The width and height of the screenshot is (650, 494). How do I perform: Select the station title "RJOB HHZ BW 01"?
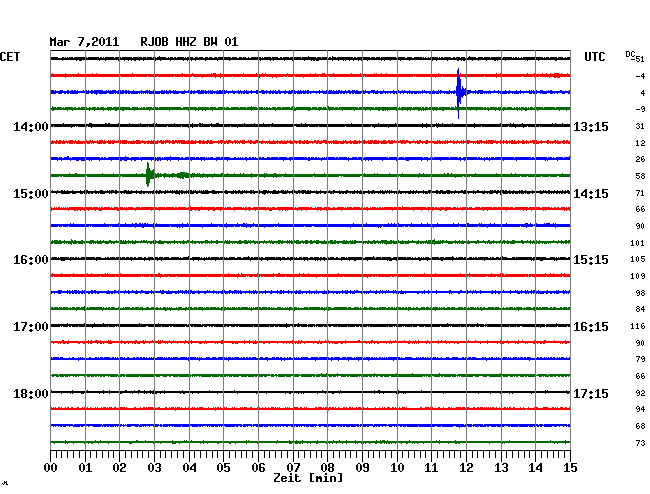click(x=189, y=42)
